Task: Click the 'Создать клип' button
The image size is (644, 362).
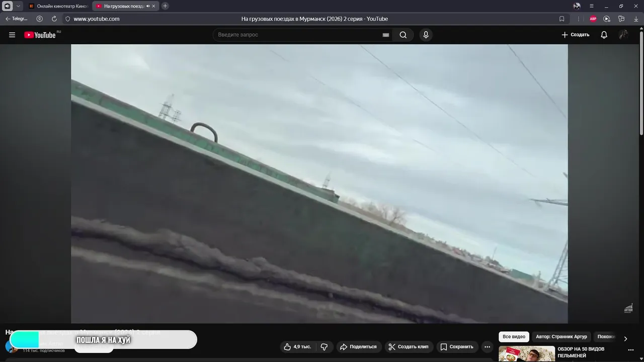Action: click(x=408, y=347)
